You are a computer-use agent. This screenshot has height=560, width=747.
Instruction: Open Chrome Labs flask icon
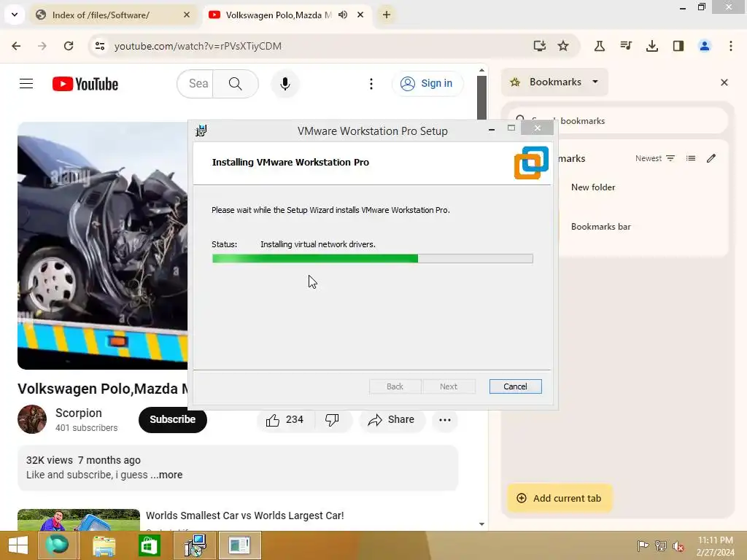[600, 46]
